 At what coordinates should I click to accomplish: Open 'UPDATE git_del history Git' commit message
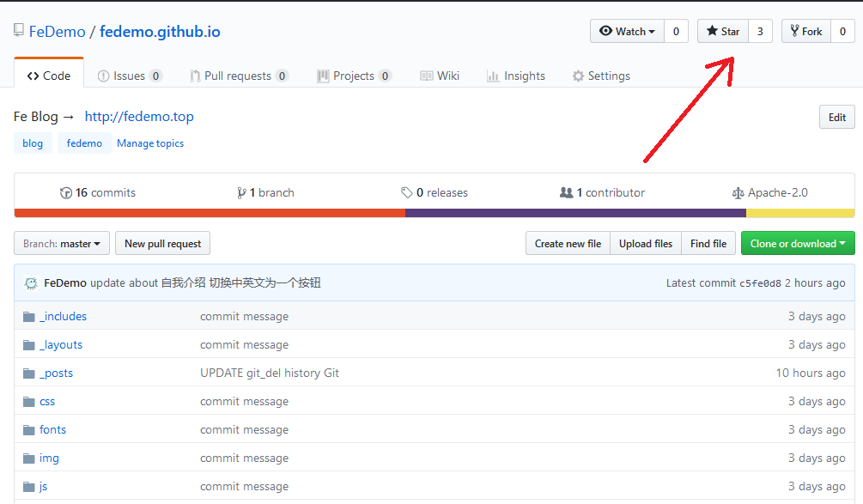(x=270, y=373)
